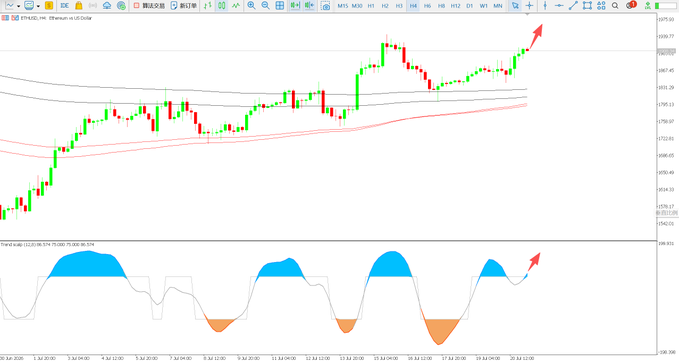Select the H2 timeframe
This screenshot has height=362, width=679.
[x=385, y=6]
